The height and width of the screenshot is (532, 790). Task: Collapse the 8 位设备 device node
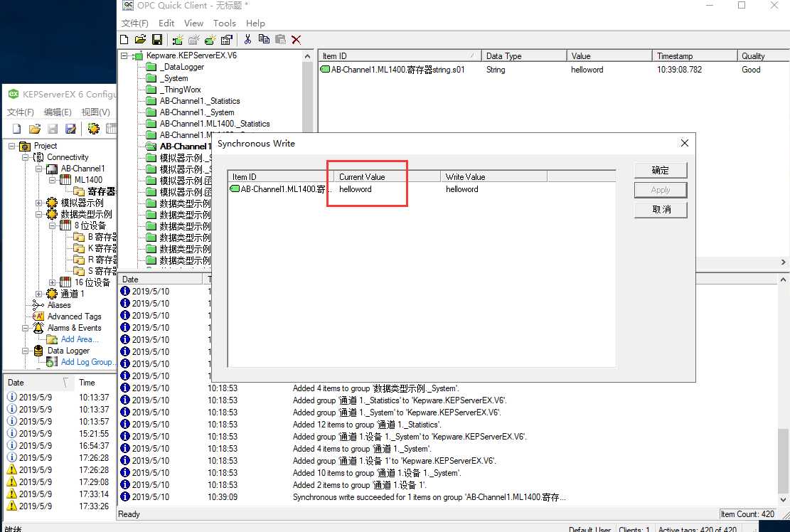[x=52, y=225]
